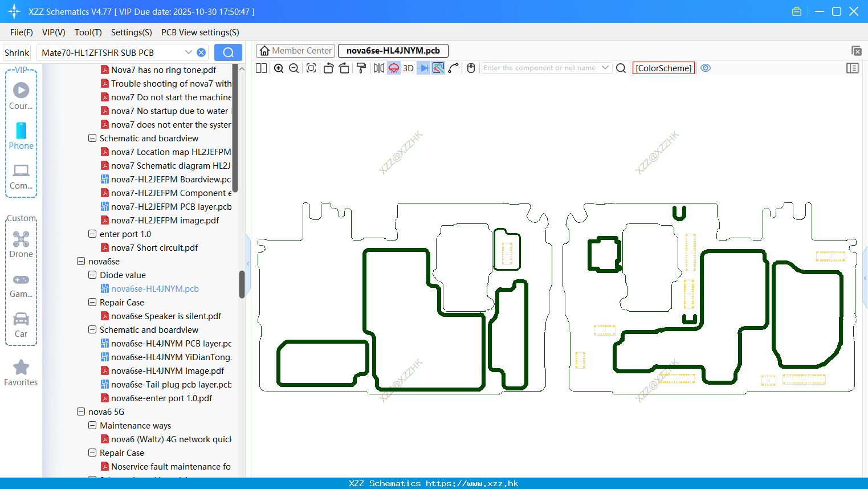Search component with magnifier icon
This screenshot has width=868, height=489.
(x=621, y=68)
